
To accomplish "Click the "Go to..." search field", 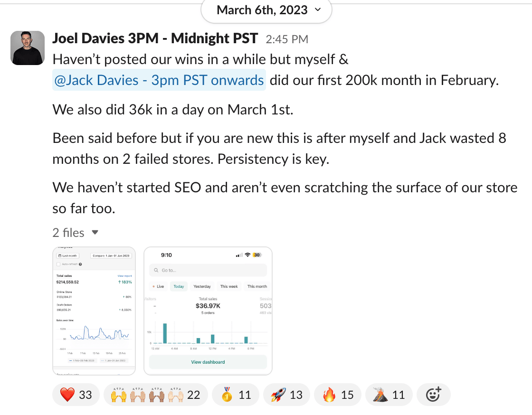I will (x=208, y=270).
